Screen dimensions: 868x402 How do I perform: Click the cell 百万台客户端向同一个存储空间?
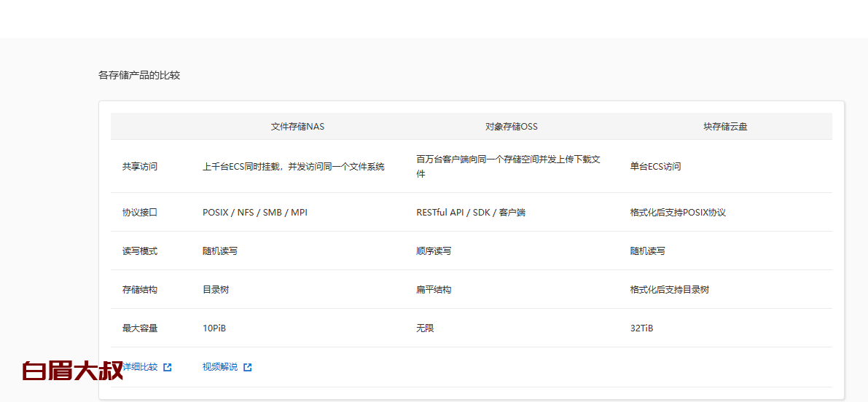[x=509, y=167]
